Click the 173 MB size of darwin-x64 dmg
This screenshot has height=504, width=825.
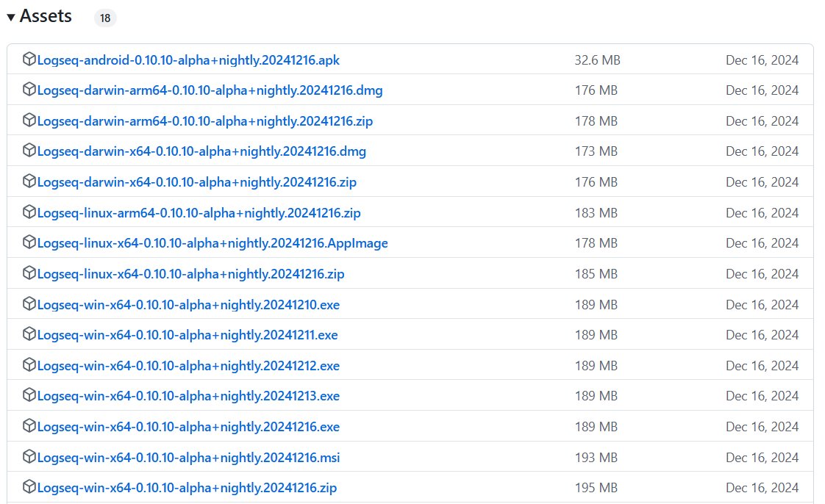pyautogui.click(x=596, y=151)
